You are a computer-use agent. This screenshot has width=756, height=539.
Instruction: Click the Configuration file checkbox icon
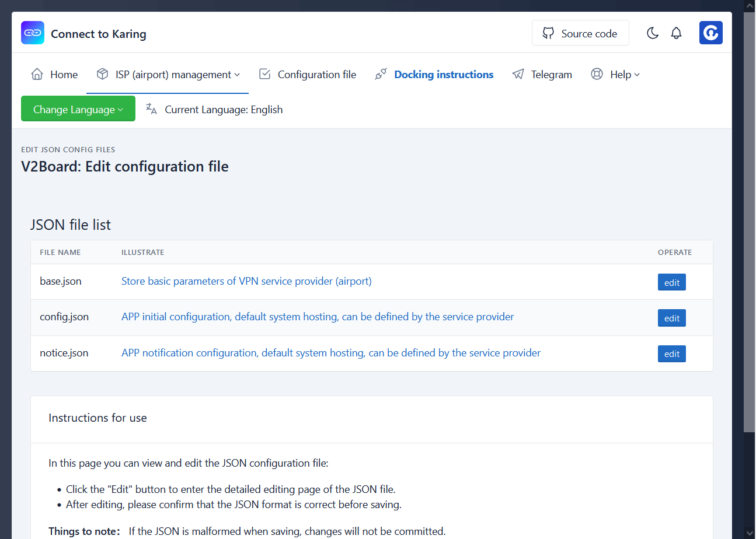click(x=264, y=75)
